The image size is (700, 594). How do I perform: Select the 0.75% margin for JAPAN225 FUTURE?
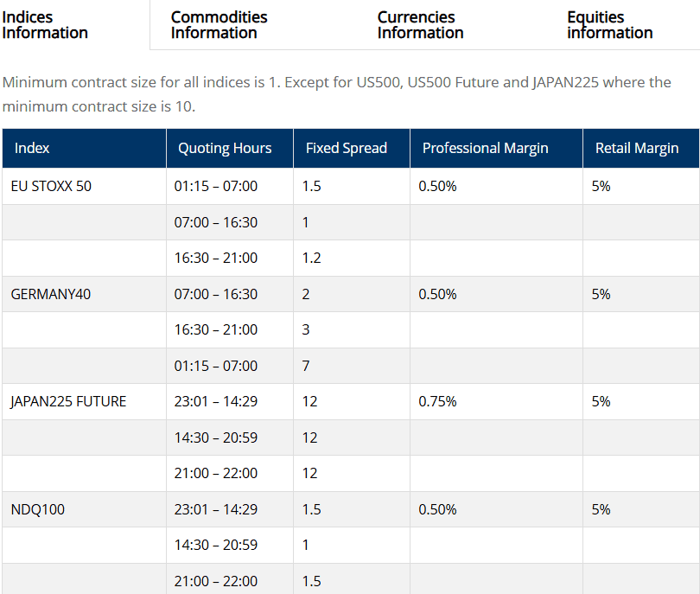(437, 401)
